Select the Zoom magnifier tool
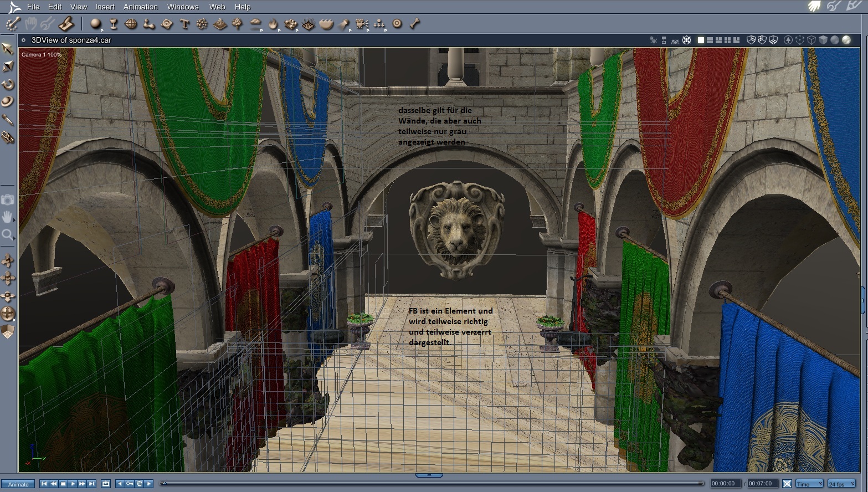Image resolution: width=868 pixels, height=492 pixels. (x=8, y=234)
